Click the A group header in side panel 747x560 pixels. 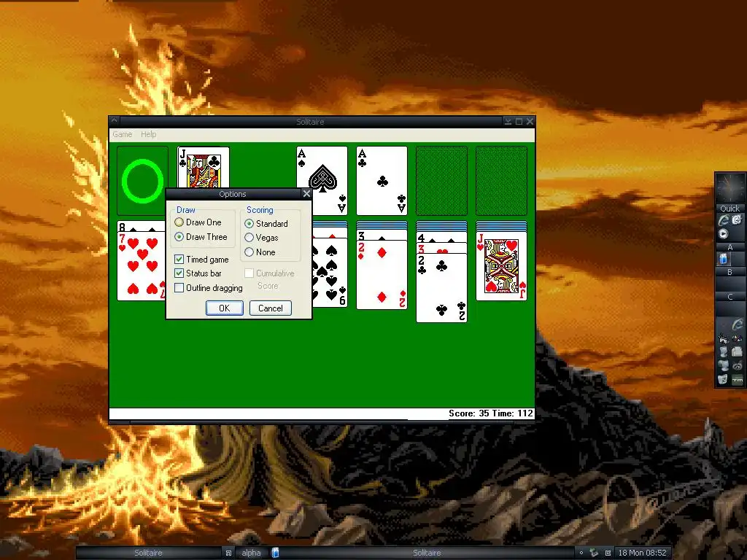click(x=729, y=246)
